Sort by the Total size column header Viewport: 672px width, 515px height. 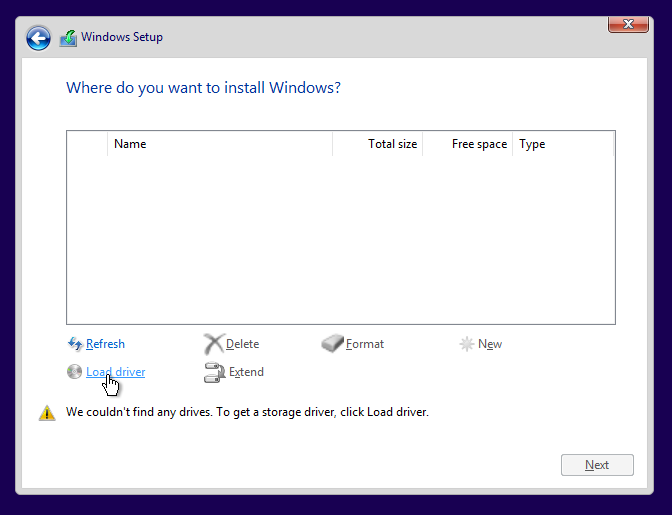(x=378, y=144)
